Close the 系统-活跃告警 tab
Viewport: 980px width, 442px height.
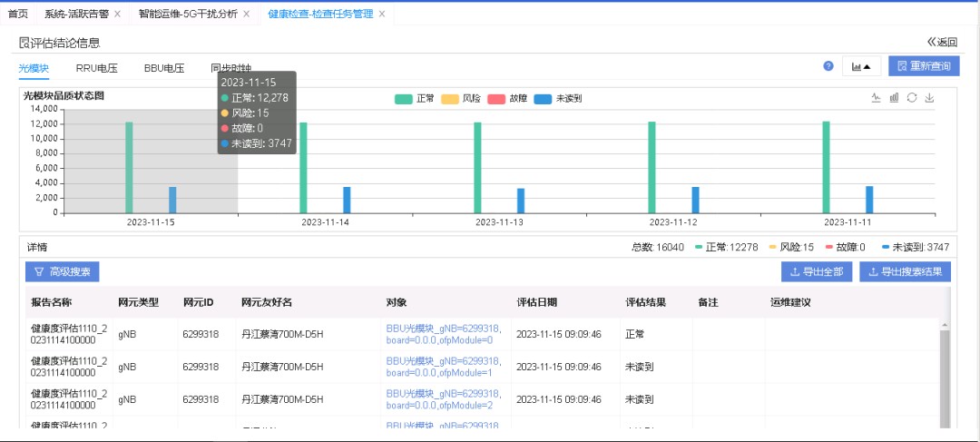[x=117, y=14]
